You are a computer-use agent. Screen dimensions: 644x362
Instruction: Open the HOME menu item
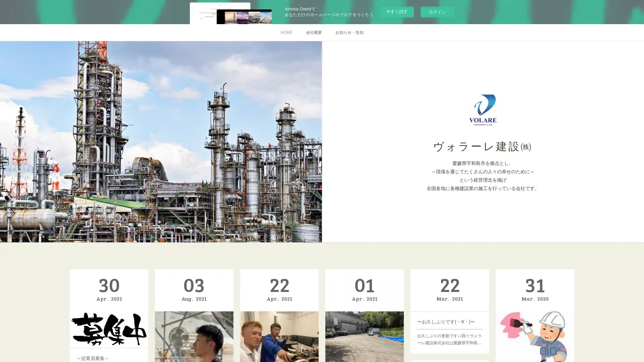(x=286, y=33)
